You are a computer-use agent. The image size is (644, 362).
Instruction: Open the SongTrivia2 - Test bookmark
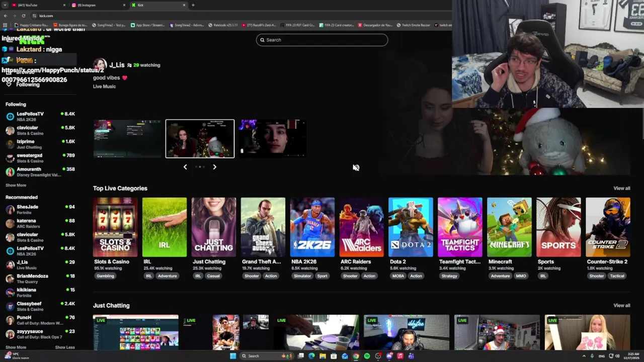(108, 25)
